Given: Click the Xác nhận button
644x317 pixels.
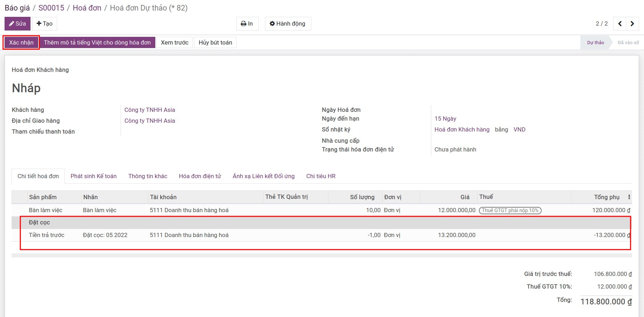Looking at the screenshot, I should coord(21,42).
